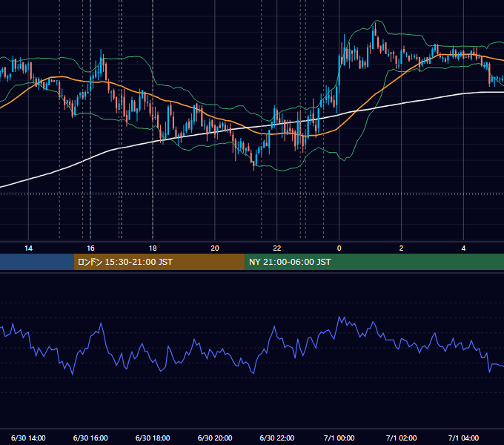Image resolution: width=504 pixels, height=445 pixels.
Task: Click the 4 hour axis label
Action: point(463,248)
